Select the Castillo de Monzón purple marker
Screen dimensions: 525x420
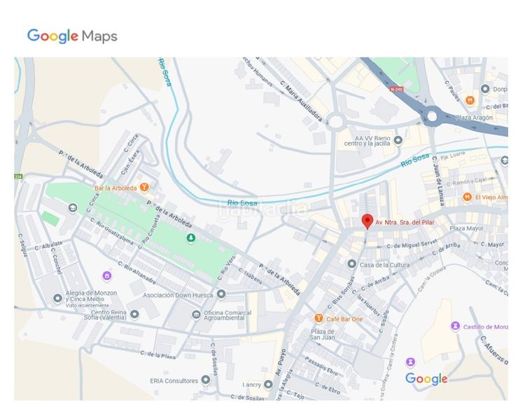click(x=455, y=325)
